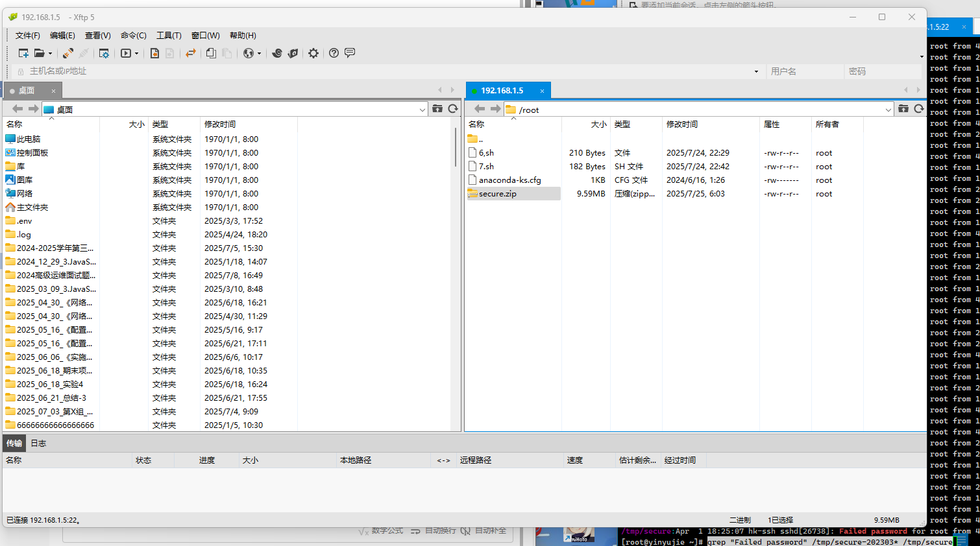980x546 pixels.
Task: Close the 192.168.1.5 remote tab
Action: click(x=542, y=91)
